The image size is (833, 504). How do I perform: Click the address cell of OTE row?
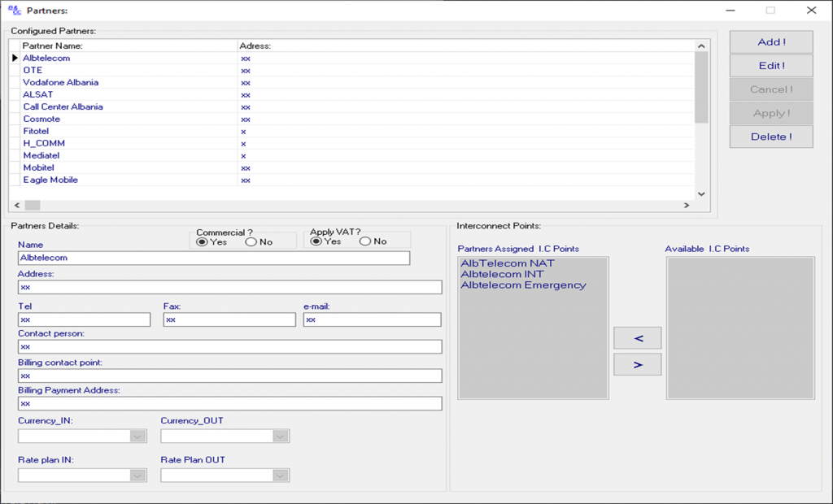point(466,70)
